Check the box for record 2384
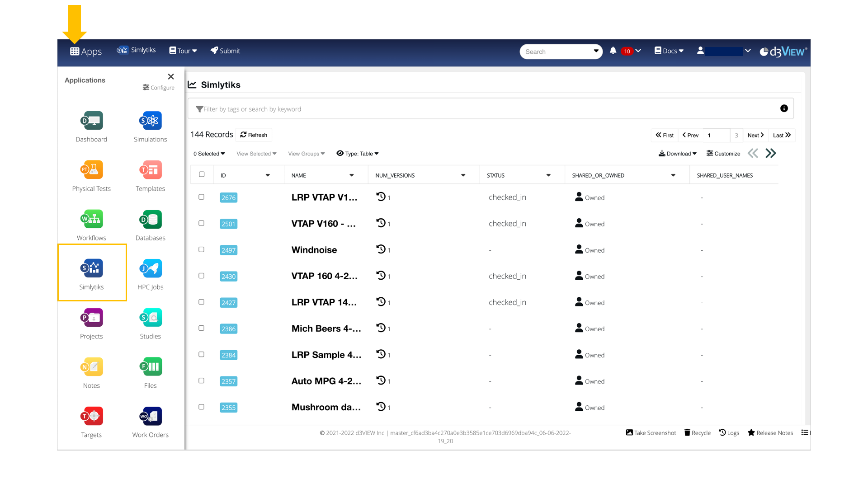Image resolution: width=868 pixels, height=488 pixels. coord(202,354)
